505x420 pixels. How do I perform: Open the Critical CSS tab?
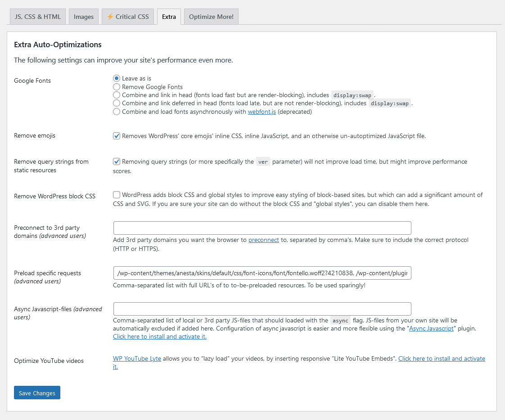128,17
